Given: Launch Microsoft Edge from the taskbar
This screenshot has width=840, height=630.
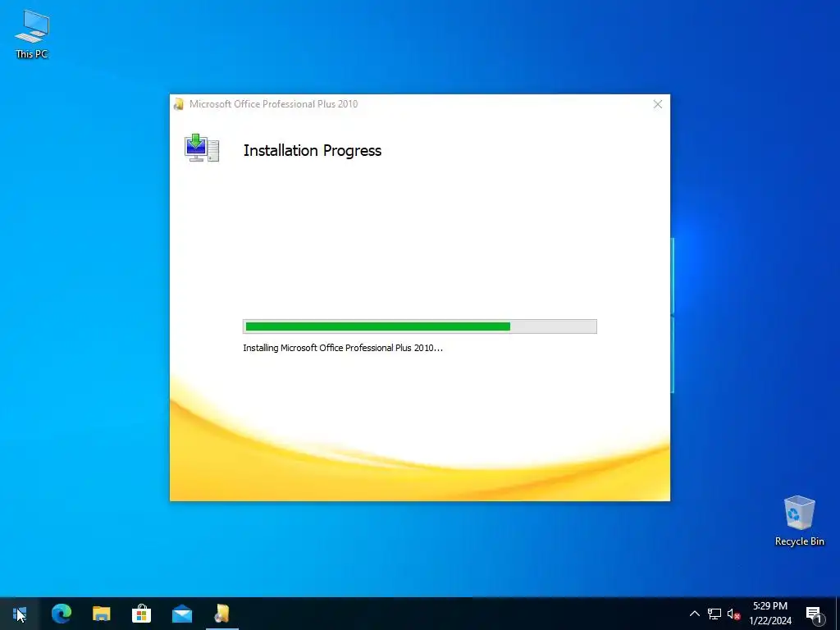Looking at the screenshot, I should click(61, 614).
